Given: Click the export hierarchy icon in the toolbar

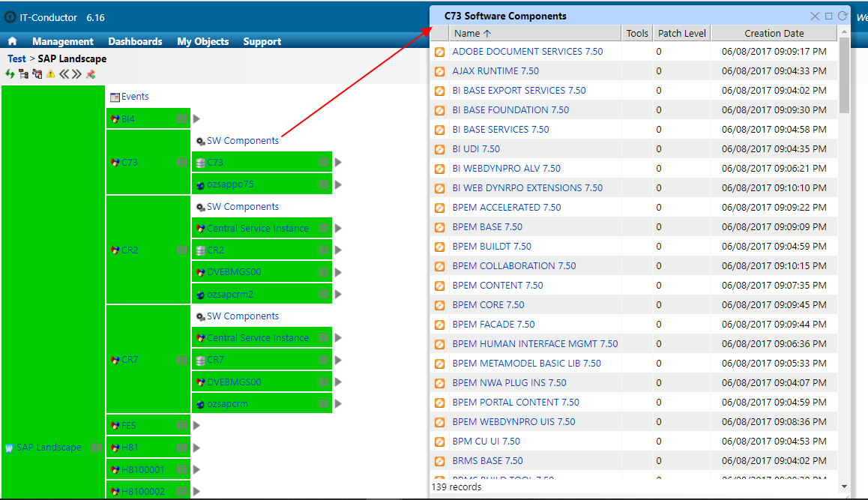Looking at the screenshot, I should (37, 73).
